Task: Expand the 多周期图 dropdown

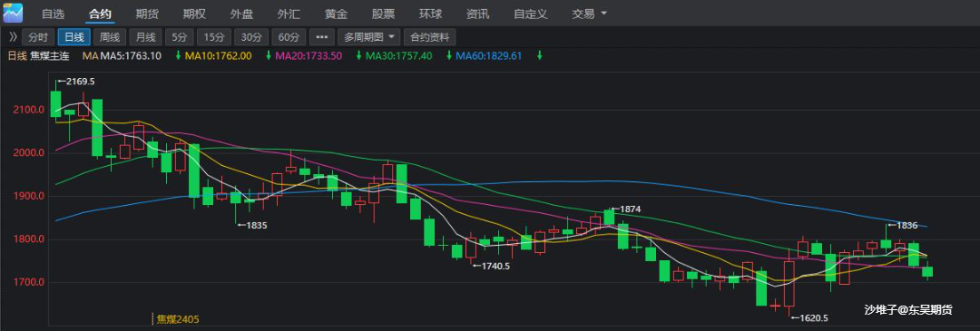Action: pyautogui.click(x=369, y=37)
